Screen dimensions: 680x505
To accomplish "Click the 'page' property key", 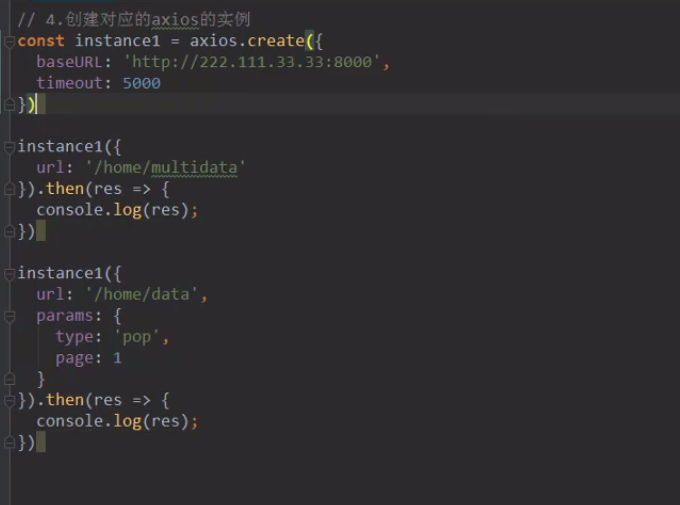I will pos(74,358).
